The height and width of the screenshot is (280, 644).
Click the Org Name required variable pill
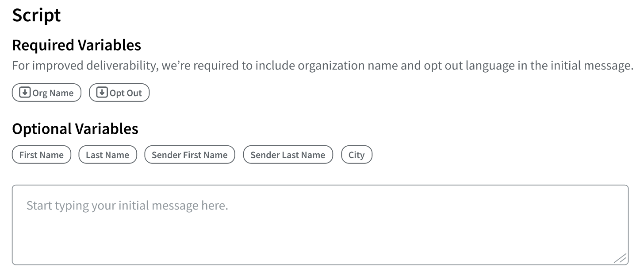click(46, 93)
